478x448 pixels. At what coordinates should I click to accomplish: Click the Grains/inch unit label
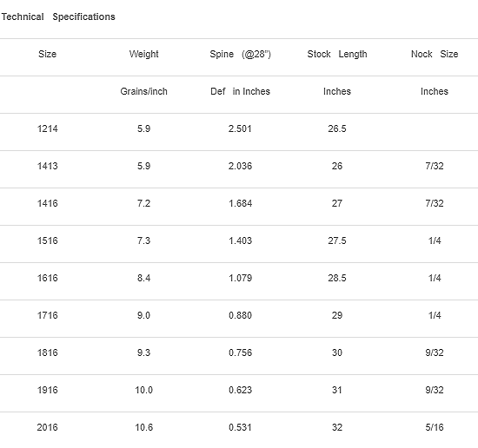[143, 91]
